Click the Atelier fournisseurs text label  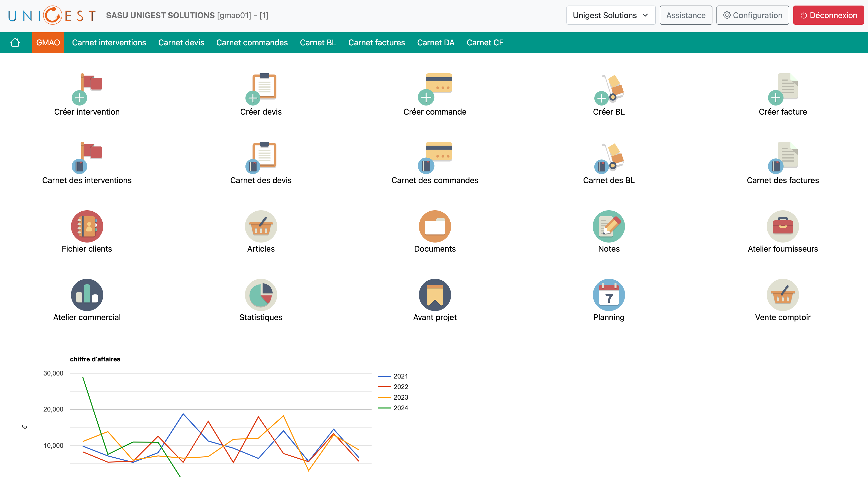point(783,248)
